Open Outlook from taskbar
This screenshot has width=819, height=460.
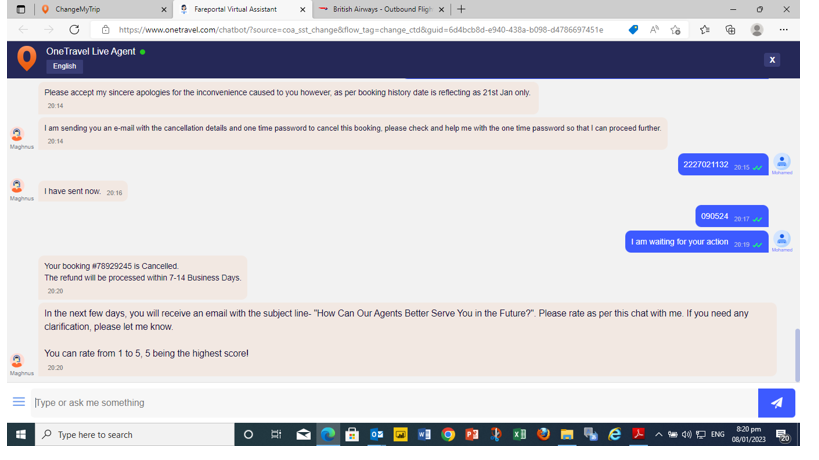[377, 434]
